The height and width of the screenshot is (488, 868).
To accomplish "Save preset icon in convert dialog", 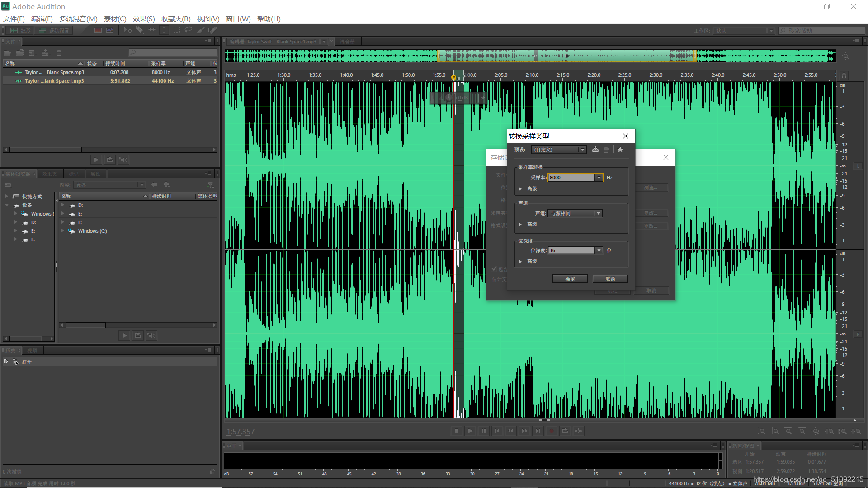I will 595,150.
